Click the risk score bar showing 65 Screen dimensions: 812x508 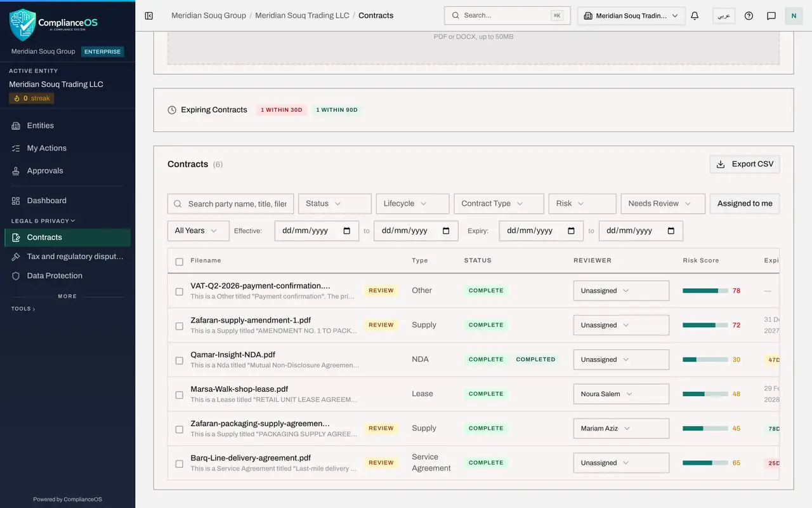click(x=705, y=463)
